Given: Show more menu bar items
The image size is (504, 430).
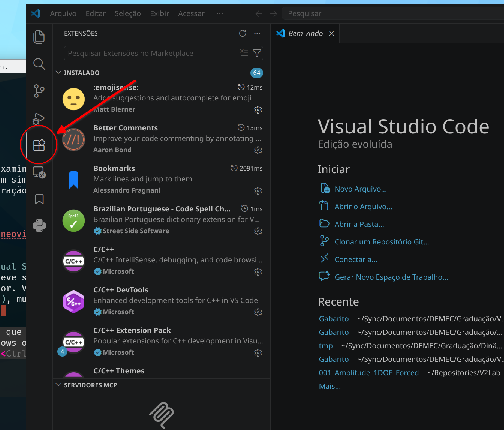Looking at the screenshot, I should (220, 14).
